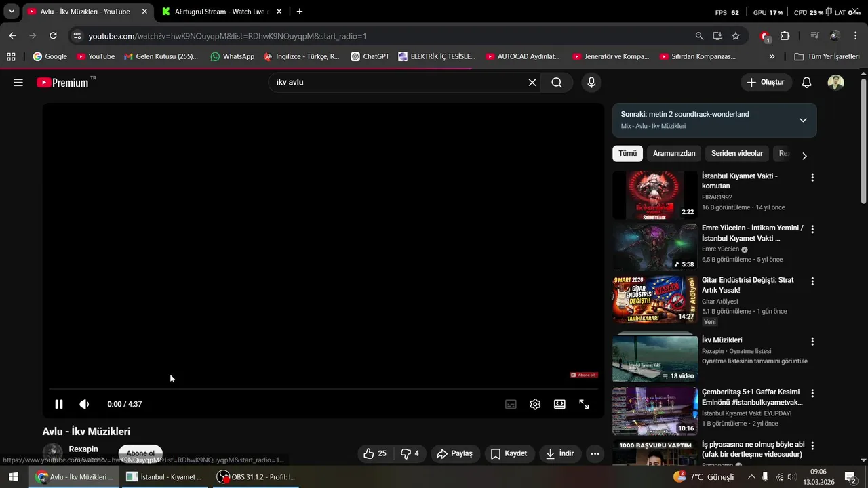The image size is (868, 488).
Task: Open İstanbul Kıyamet Vakti komutan thumbnail
Action: 655,195
